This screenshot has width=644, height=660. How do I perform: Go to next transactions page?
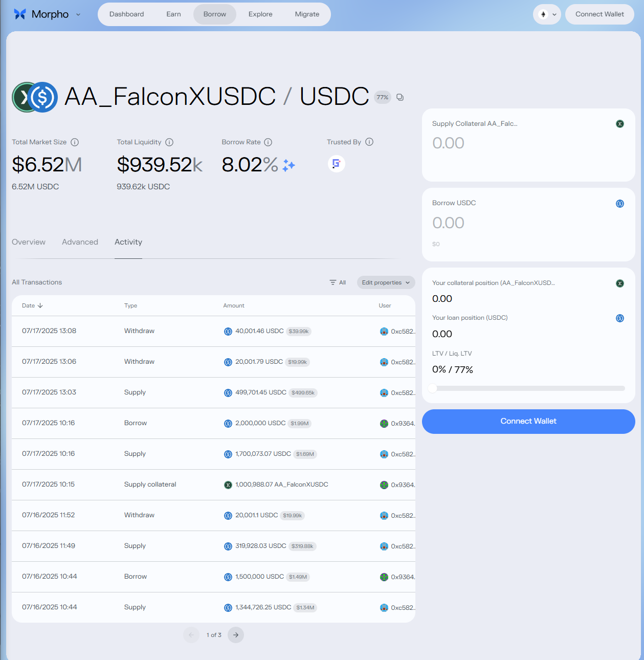pos(236,635)
